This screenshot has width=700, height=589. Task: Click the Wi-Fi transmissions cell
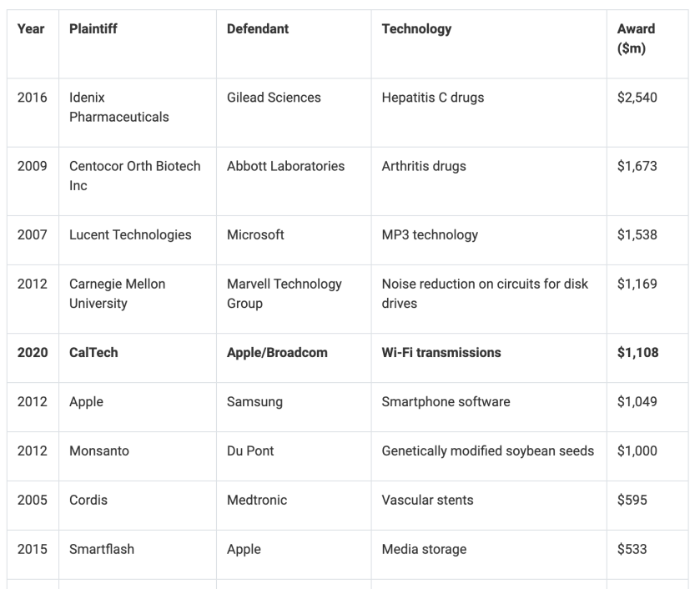pos(441,353)
